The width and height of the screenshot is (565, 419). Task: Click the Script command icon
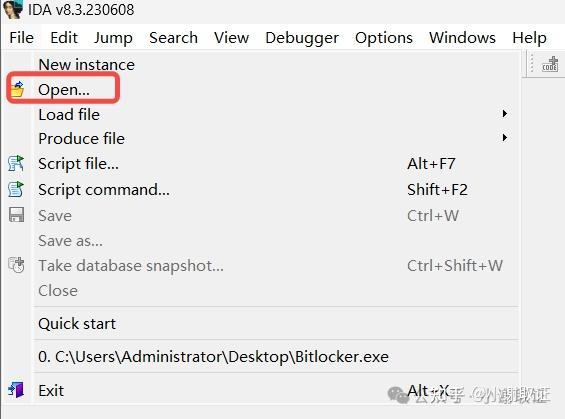pos(16,190)
